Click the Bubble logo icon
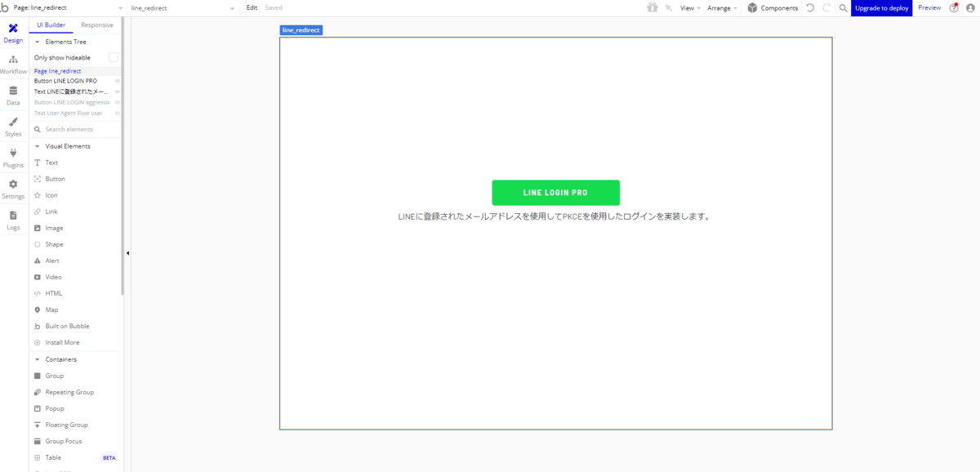Viewport: 980px width, 472px height. click(6, 7)
